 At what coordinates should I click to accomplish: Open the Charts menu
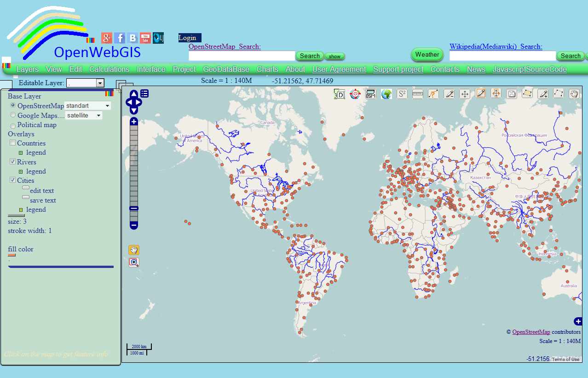pyautogui.click(x=267, y=69)
